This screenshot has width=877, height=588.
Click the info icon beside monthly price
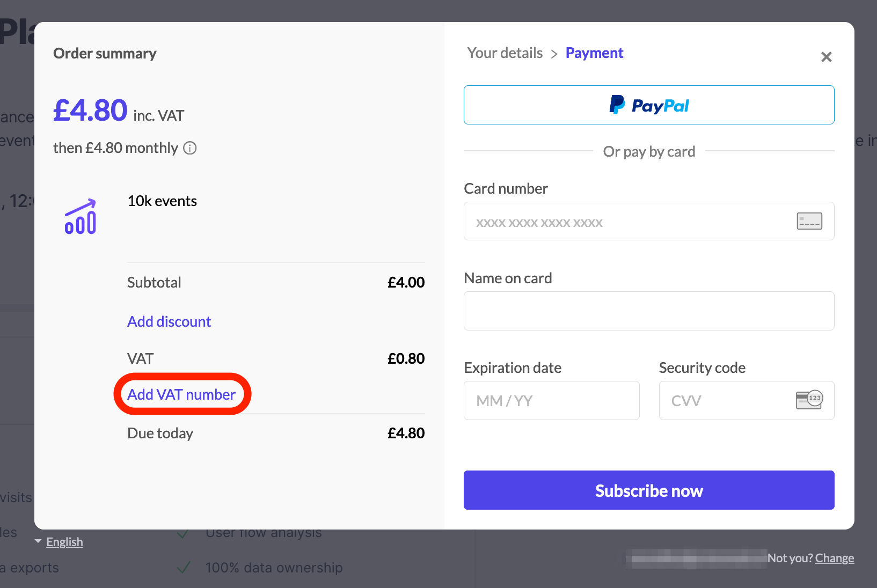[x=190, y=148]
